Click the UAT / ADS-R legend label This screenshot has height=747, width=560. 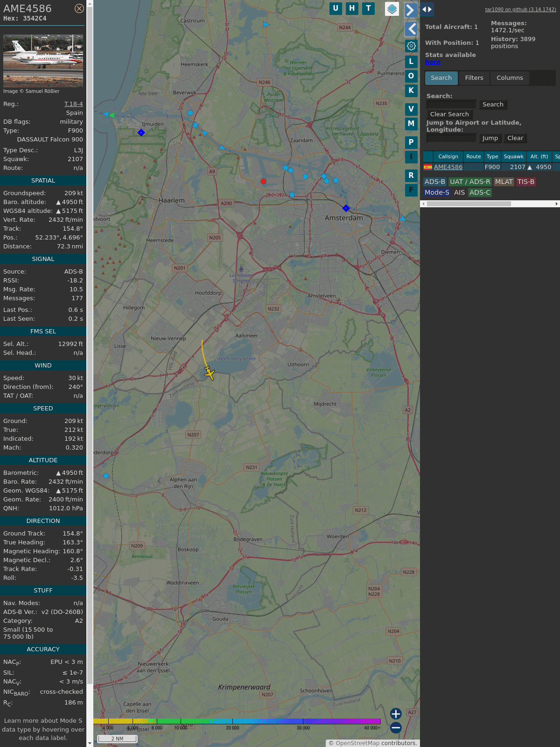(x=470, y=182)
